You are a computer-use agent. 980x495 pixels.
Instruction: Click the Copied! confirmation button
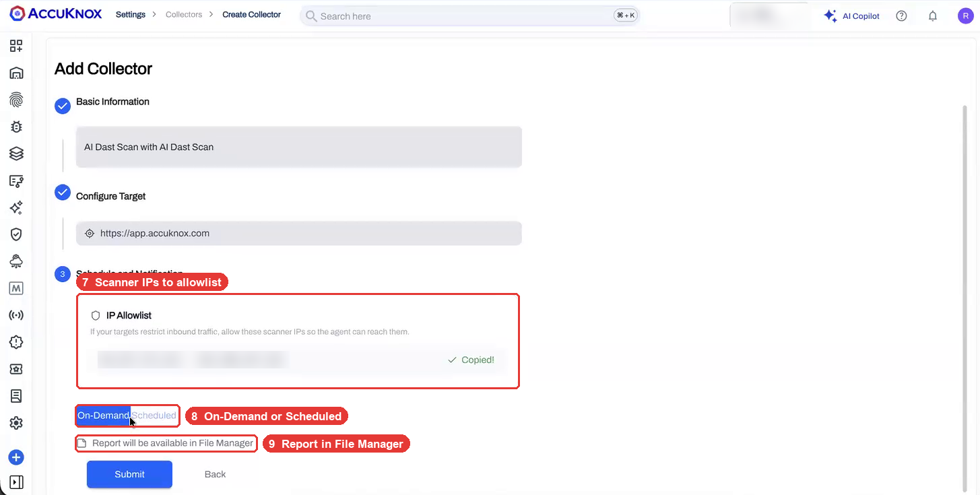point(471,360)
